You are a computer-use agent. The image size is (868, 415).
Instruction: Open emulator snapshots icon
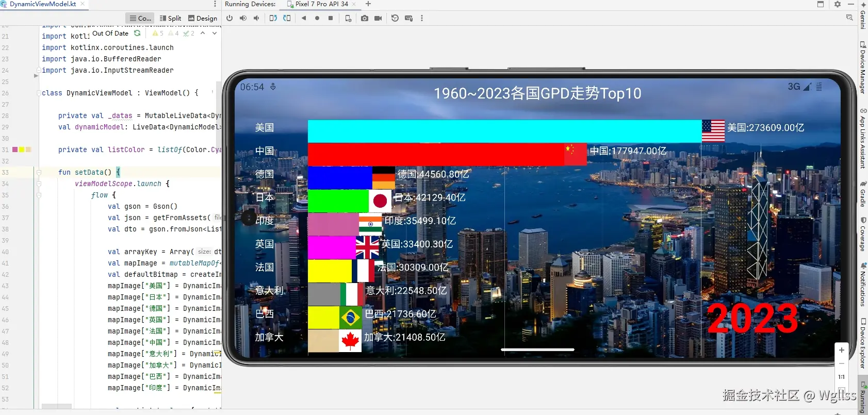(x=395, y=18)
